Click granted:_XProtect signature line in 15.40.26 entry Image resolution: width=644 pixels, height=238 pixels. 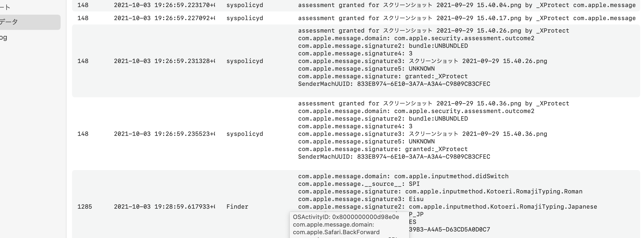point(383,76)
